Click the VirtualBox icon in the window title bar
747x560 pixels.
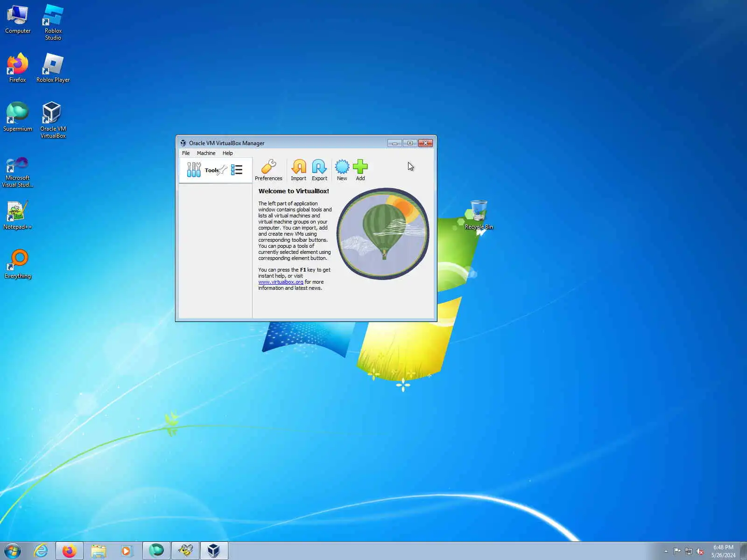coord(183,143)
